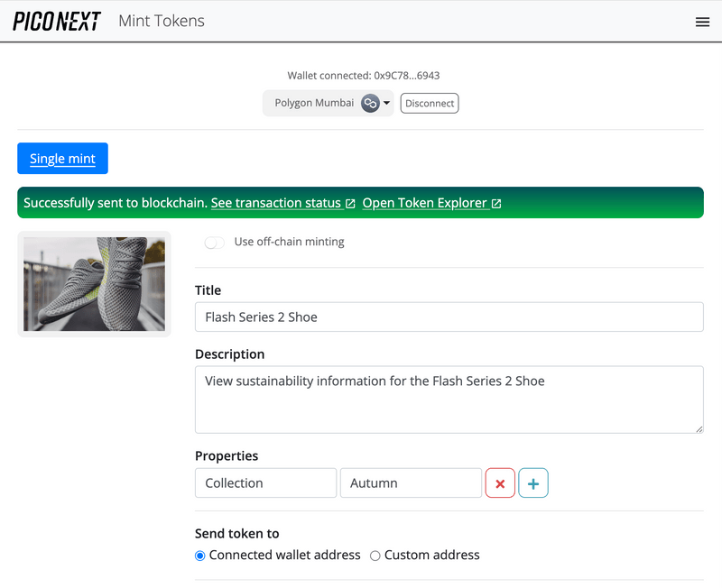
Task: Switch to the Single mint tab
Action: tap(62, 159)
